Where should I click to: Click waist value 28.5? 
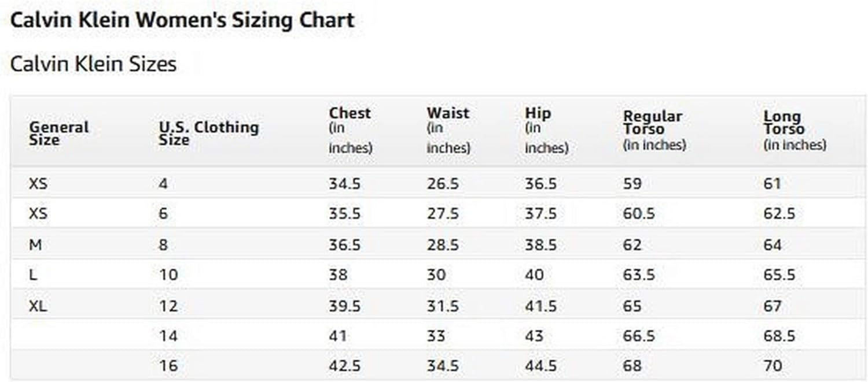443,245
